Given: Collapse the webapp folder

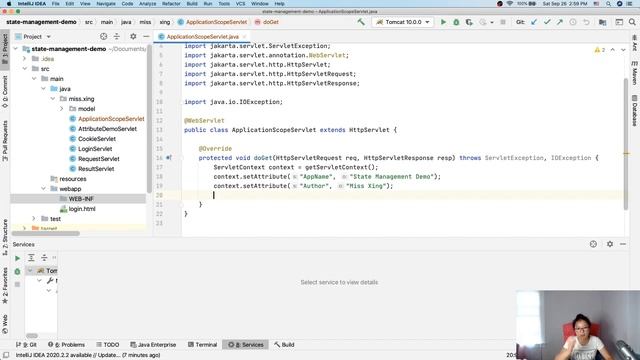Looking at the screenshot, I should click(44, 189).
